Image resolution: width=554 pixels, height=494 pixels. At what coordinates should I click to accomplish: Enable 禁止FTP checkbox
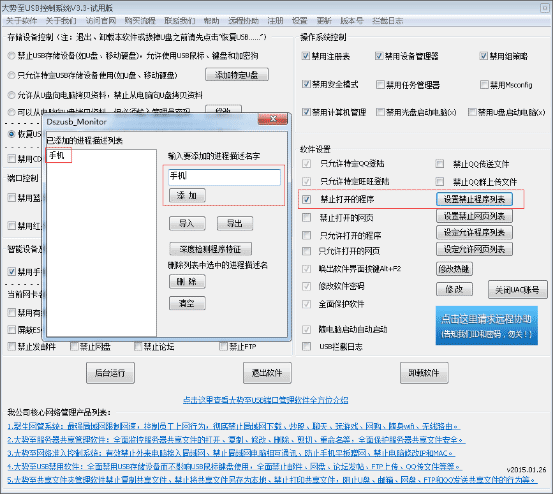[223, 346]
